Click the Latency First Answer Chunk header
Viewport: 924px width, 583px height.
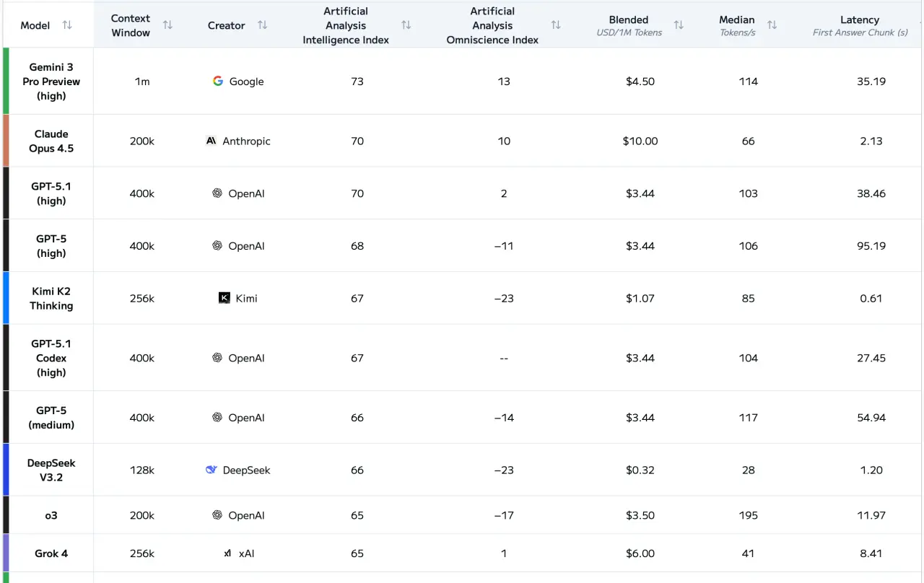point(860,25)
